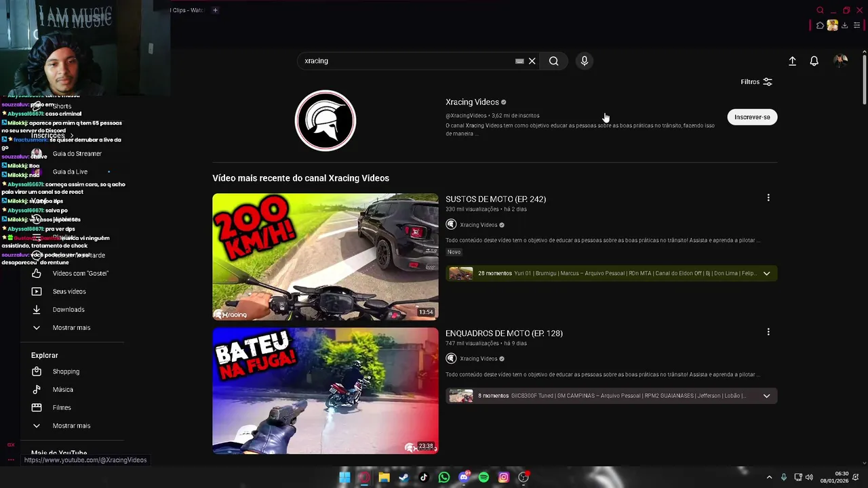Click Inscrever-se for Xracing Videos
This screenshot has height=488, width=868.
pos(752,117)
